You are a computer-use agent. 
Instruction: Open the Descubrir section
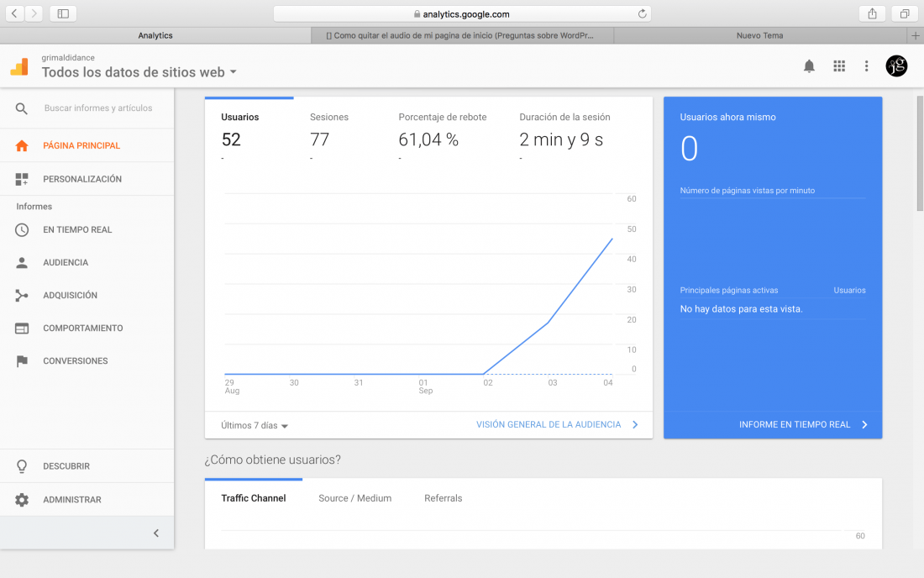click(x=87, y=466)
